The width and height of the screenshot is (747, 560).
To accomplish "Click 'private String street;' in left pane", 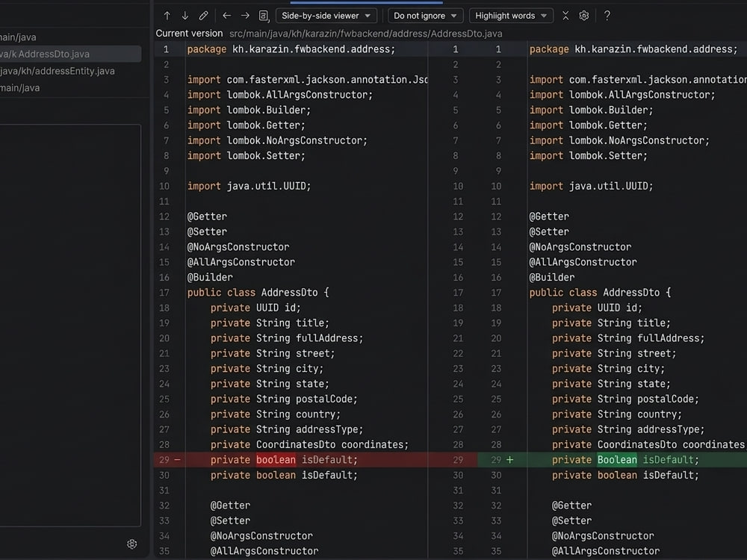I will [273, 353].
